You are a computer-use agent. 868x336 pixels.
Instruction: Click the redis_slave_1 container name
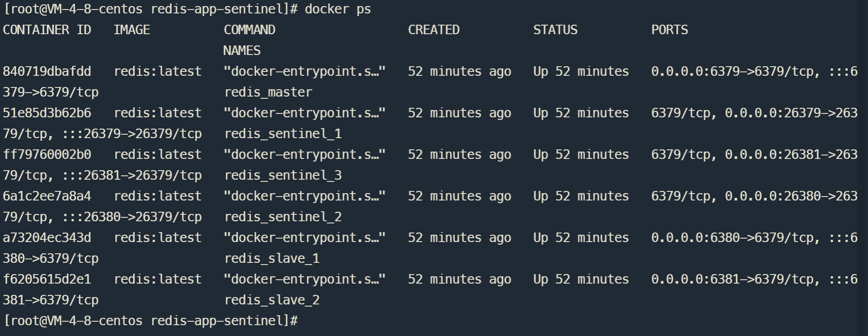(x=272, y=258)
